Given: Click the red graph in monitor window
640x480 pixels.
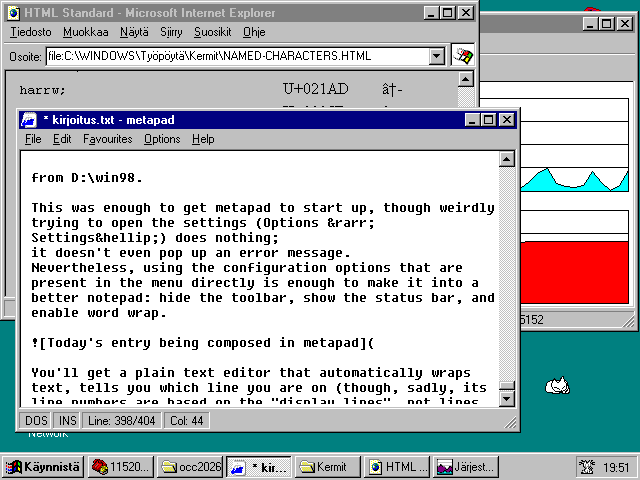Looking at the screenshot, I should (x=575, y=272).
